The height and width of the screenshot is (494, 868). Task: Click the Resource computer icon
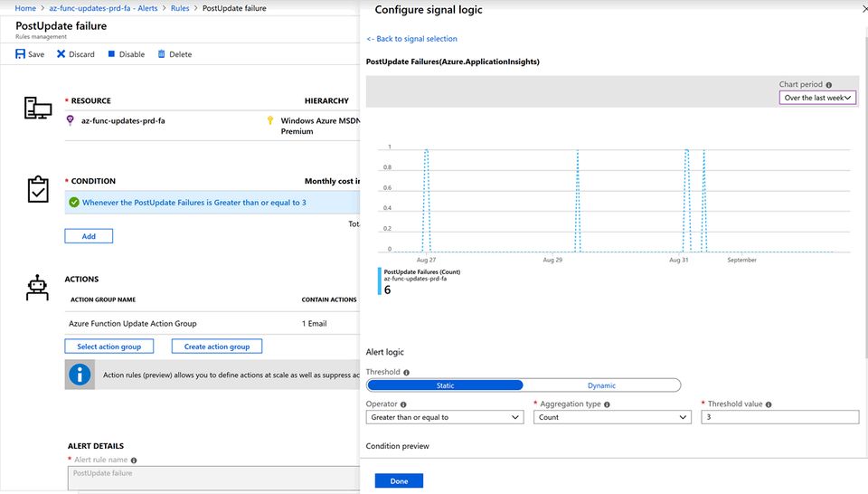pyautogui.click(x=38, y=108)
